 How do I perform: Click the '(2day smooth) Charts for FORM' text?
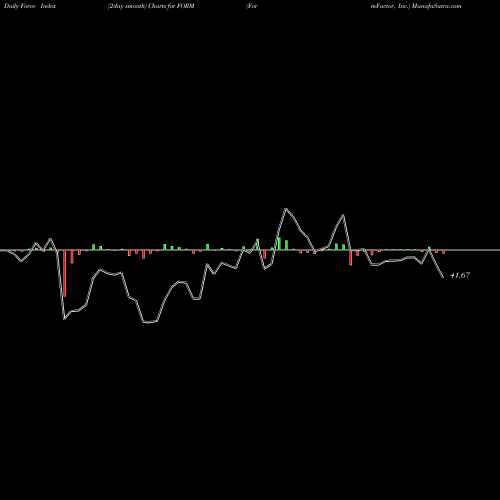[151, 6]
